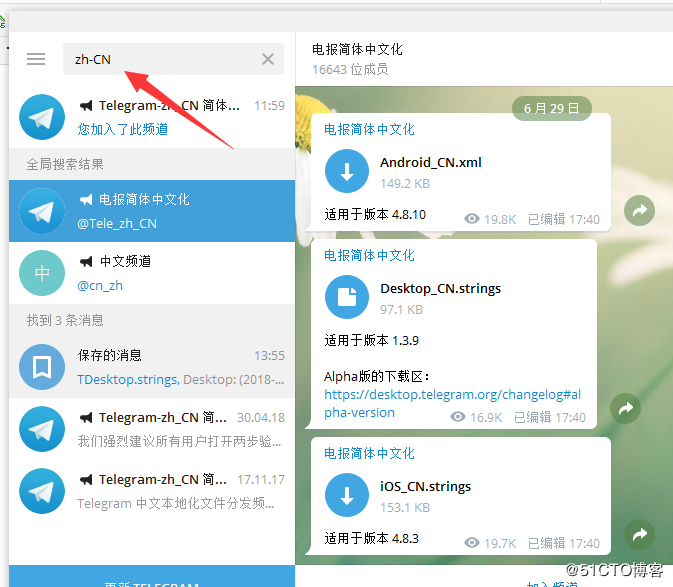673x587 pixels.
Task: Click the 19.8K views eye icon
Action: (472, 219)
